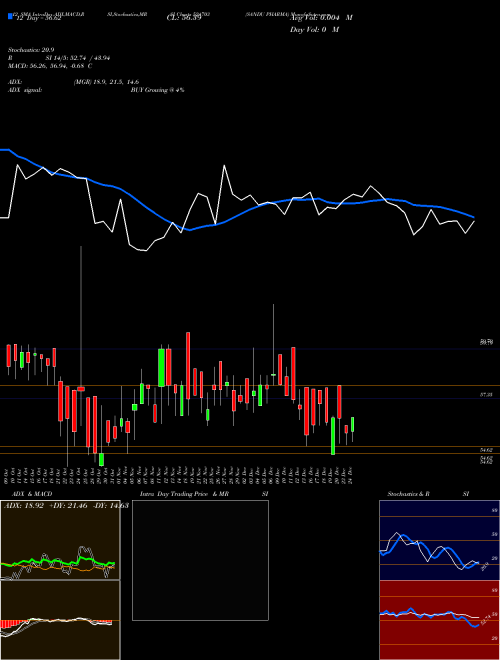Click the 'ADX & MACD' panel title
The width and height of the screenshot is (500, 660).
tap(32, 494)
